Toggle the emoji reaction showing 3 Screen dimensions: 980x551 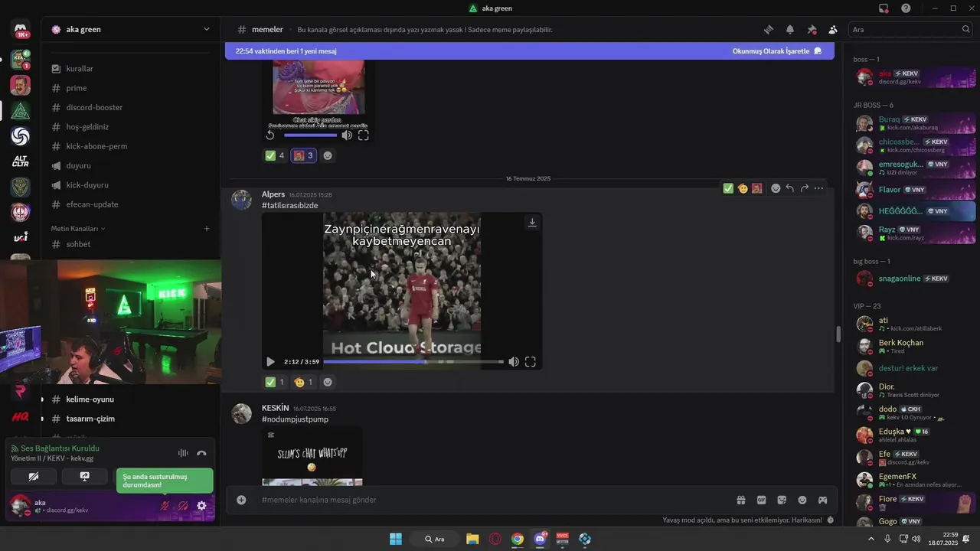[304, 155]
